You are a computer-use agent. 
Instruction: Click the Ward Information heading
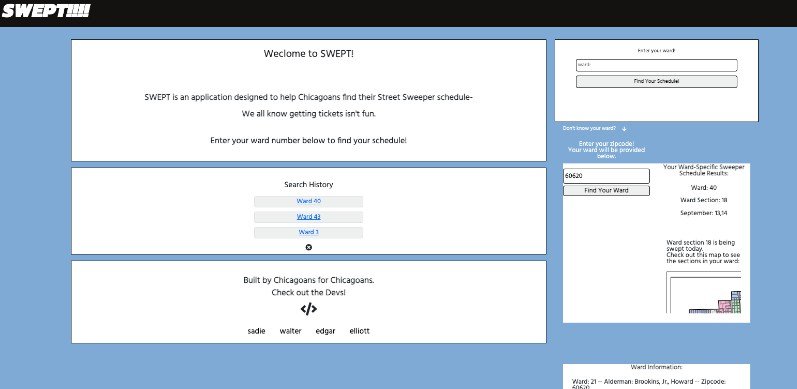[x=656, y=367]
